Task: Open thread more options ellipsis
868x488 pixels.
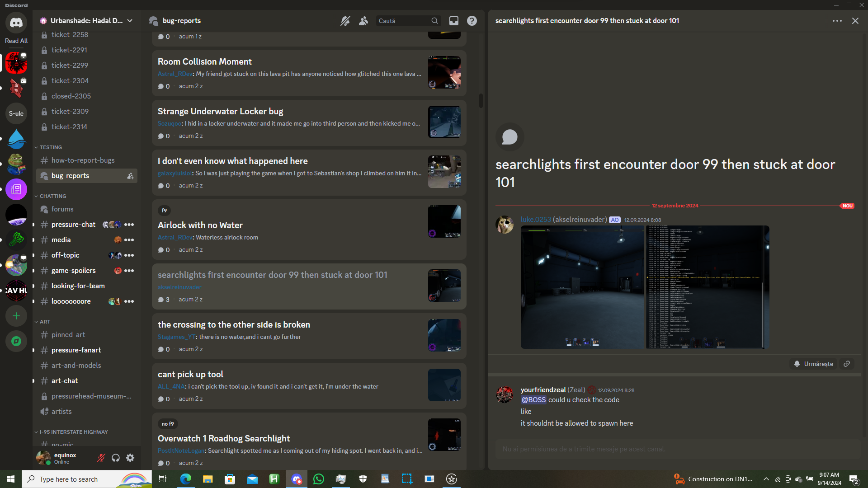Action: pyautogui.click(x=837, y=21)
